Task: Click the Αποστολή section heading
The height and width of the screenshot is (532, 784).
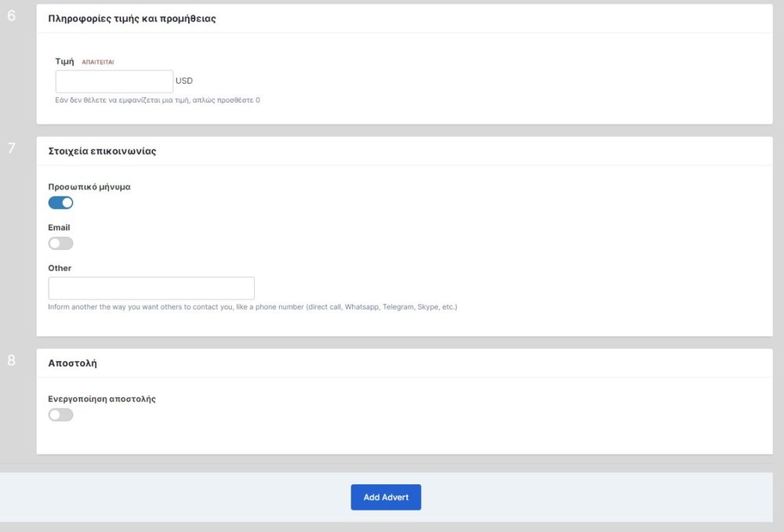Action: 73,364
